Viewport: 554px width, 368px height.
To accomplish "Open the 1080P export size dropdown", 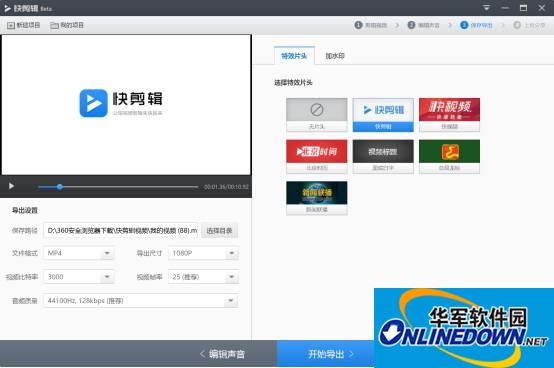I will point(203,253).
